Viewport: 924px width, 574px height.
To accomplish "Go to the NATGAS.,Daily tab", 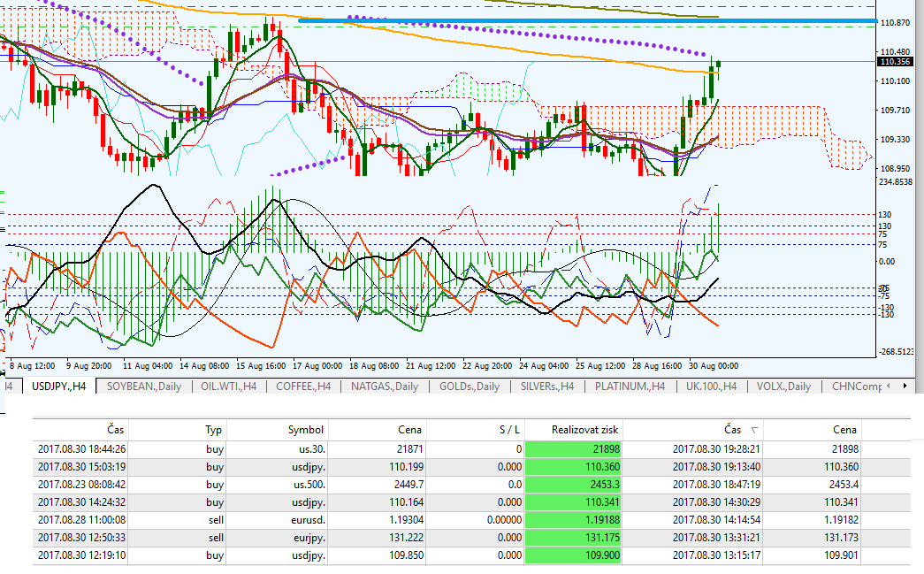I will click(385, 386).
